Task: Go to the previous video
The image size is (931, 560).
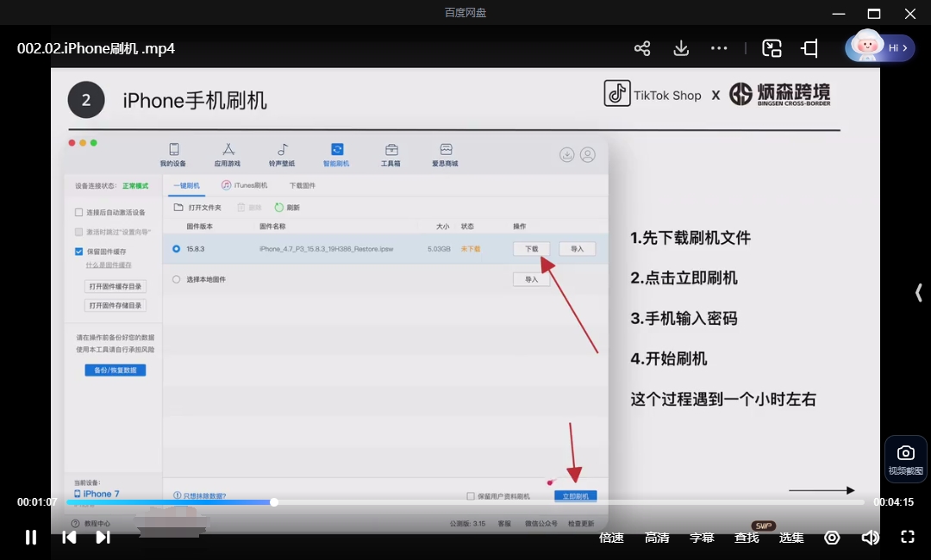Action: pos(69,537)
